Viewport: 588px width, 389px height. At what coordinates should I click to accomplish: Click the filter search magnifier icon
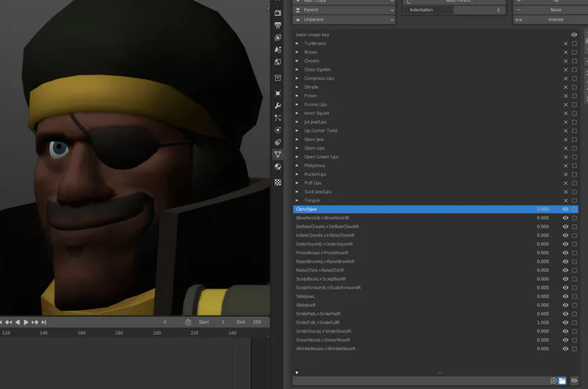(554, 380)
